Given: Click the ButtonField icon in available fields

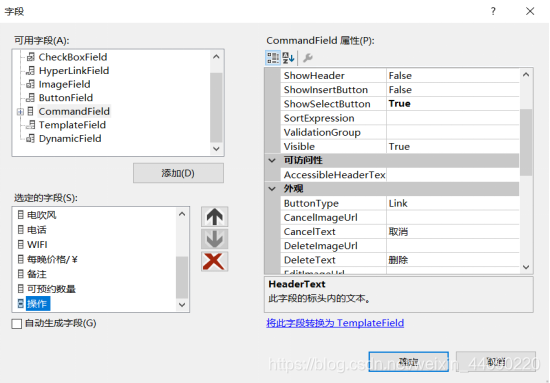Looking at the screenshot, I should [x=31, y=98].
